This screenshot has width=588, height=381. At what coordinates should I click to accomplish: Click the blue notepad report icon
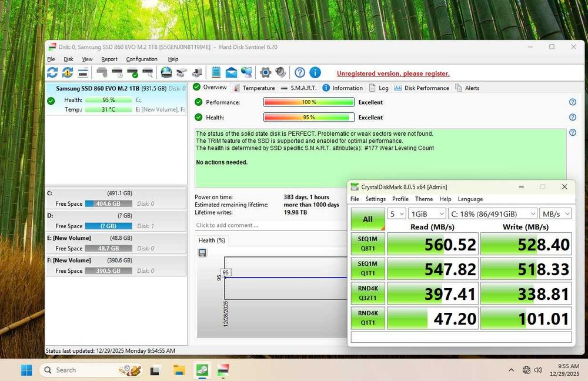[x=216, y=72]
